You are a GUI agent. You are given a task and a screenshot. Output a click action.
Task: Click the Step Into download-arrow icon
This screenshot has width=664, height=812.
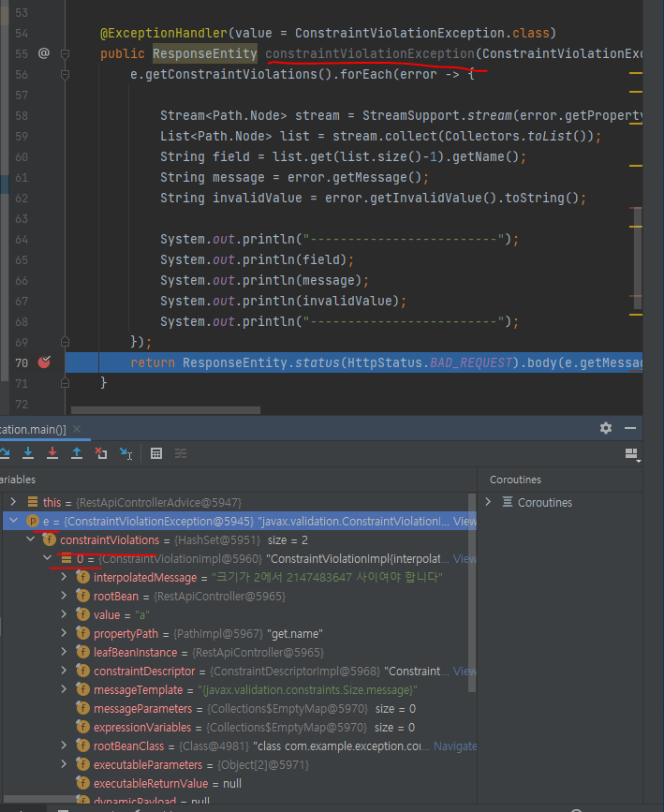click(28, 453)
